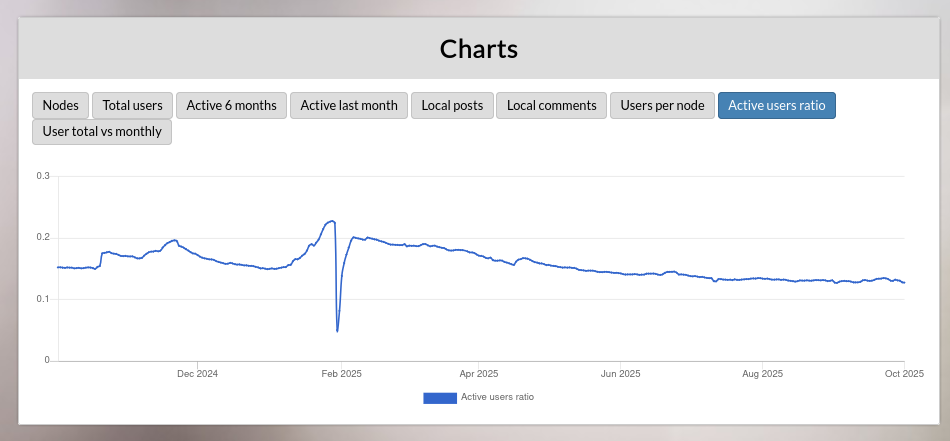Show the Total users chart
Screen dimensions: 950x441
tap(132, 105)
